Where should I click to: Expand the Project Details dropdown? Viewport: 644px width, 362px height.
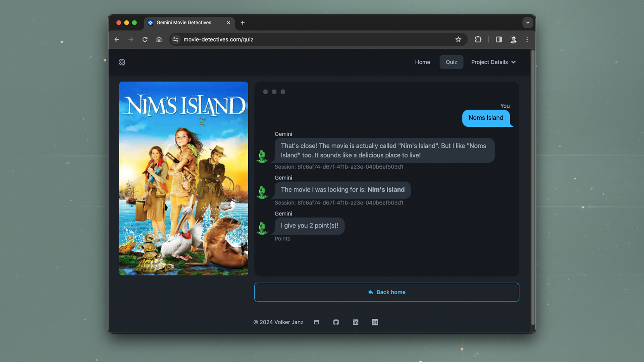[493, 62]
